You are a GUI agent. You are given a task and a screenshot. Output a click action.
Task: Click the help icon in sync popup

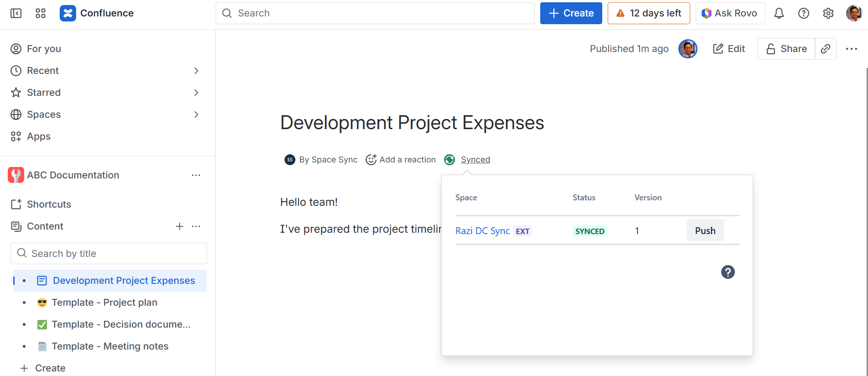click(728, 272)
